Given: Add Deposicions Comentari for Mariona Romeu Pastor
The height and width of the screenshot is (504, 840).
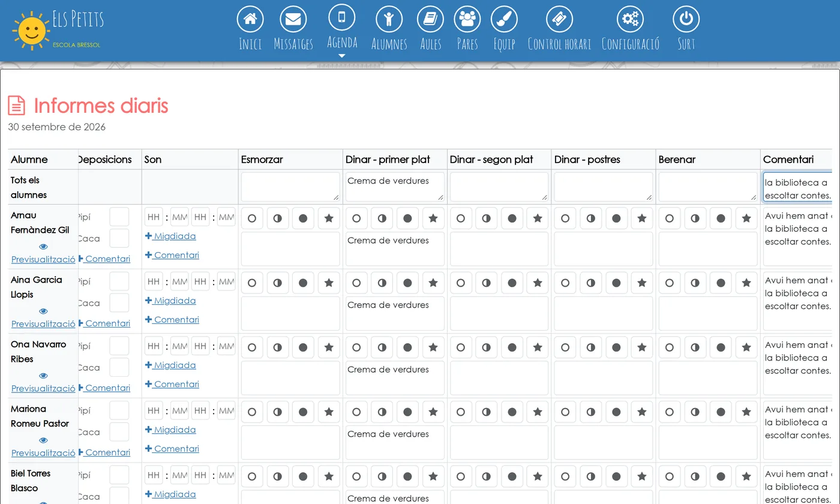Looking at the screenshot, I should click(104, 452).
